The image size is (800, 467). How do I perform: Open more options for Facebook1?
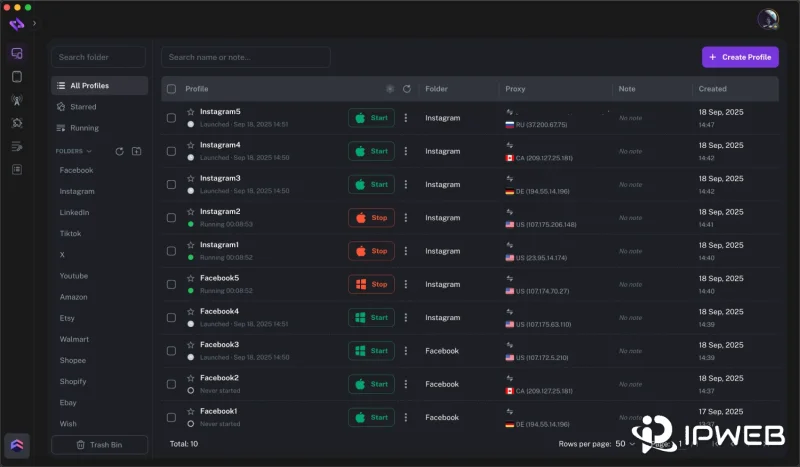tap(406, 417)
